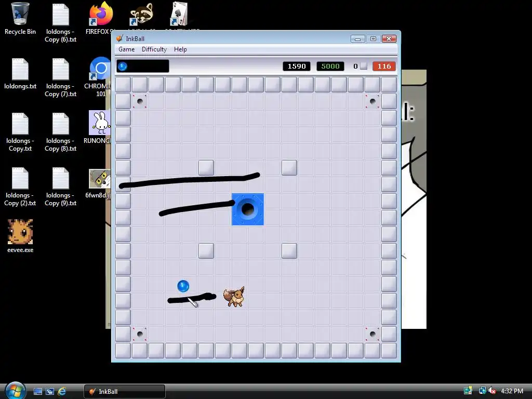Open the Help menu
Image resolution: width=532 pixels, height=399 pixels.
[x=180, y=49]
